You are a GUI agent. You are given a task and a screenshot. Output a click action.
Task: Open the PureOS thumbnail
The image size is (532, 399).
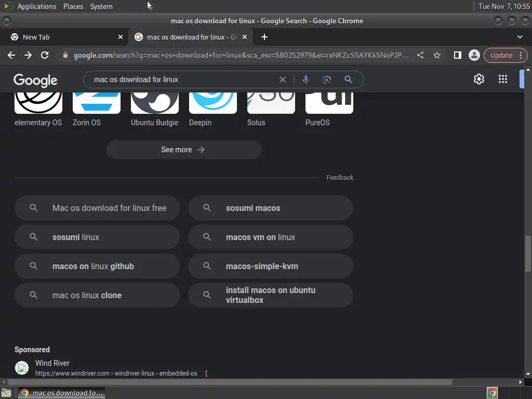pos(329,103)
